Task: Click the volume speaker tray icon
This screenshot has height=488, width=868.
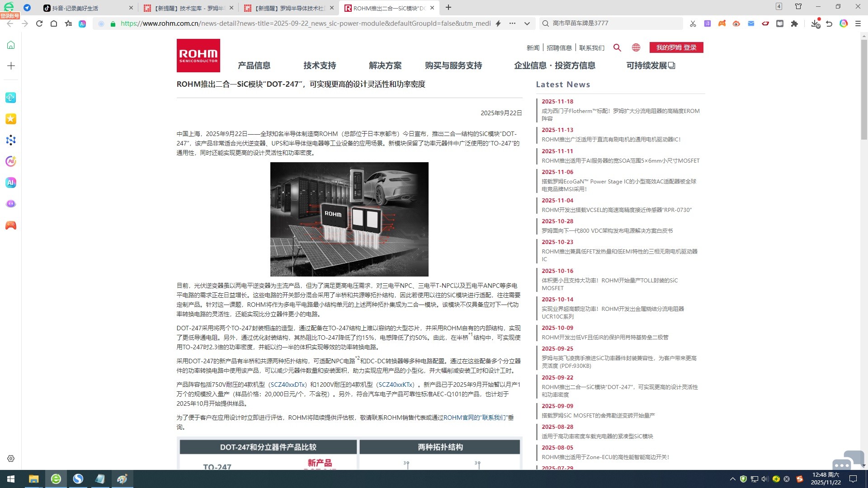Action: [x=765, y=479]
